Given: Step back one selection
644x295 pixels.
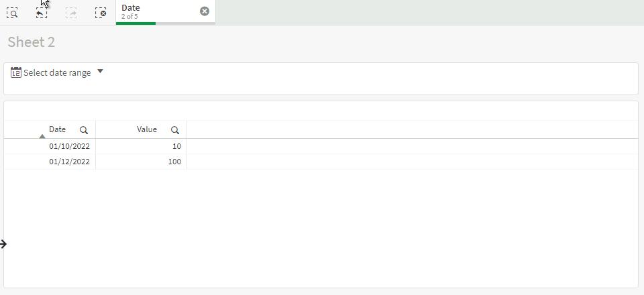Looking at the screenshot, I should [42, 13].
